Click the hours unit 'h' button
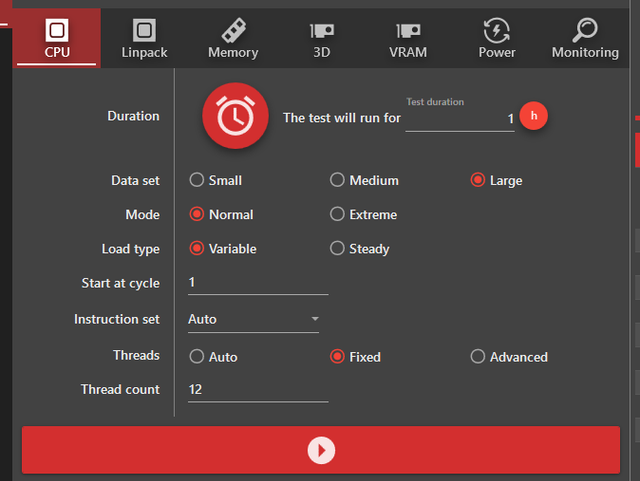This screenshot has width=640, height=481. pos(534,116)
